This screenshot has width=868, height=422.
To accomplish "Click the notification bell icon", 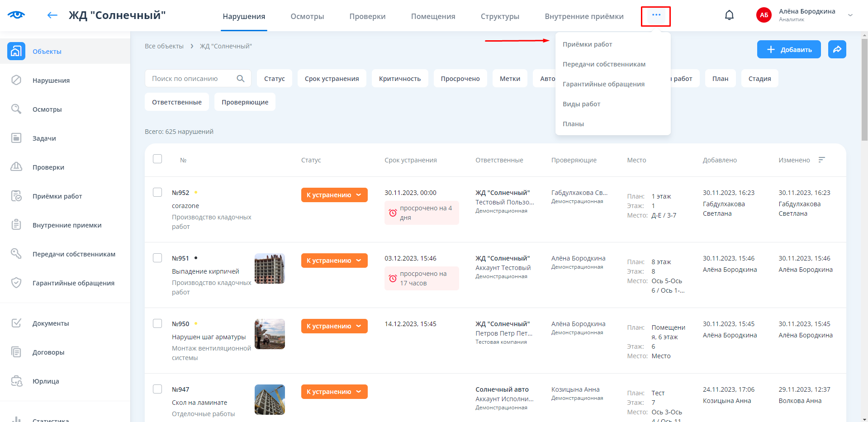I will (729, 15).
